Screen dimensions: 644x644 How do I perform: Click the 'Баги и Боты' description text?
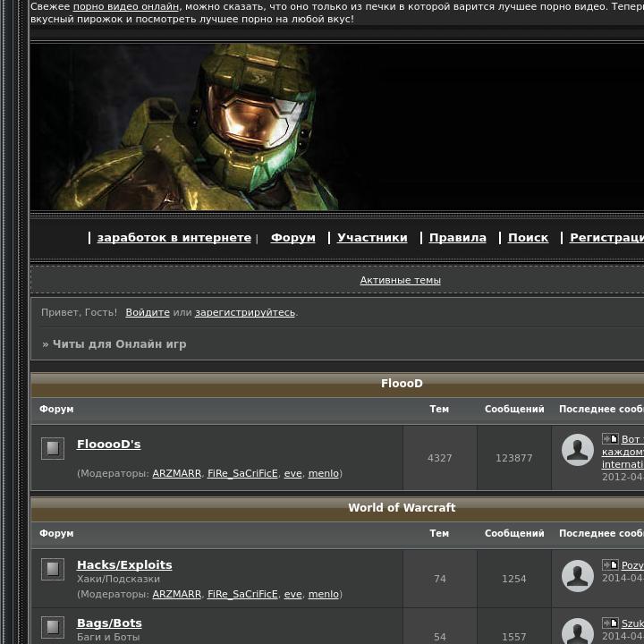[108, 637]
